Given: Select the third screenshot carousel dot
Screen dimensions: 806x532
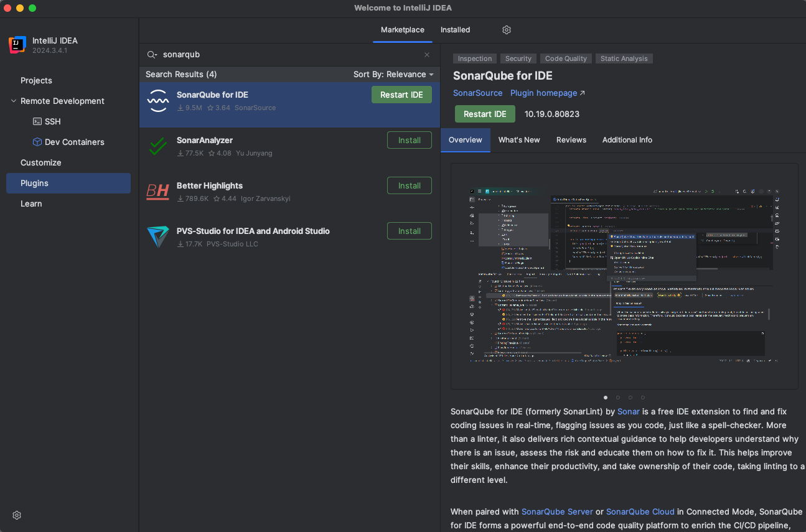Looking at the screenshot, I should [x=630, y=398].
